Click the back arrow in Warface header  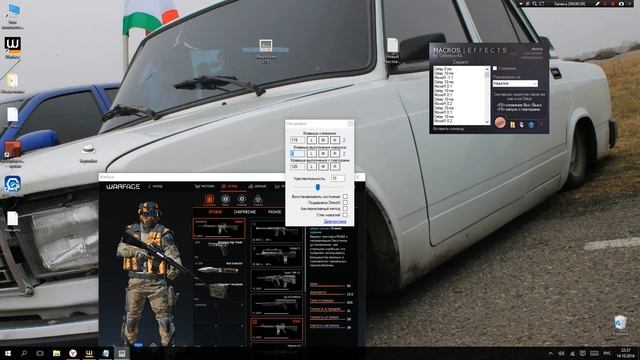[149, 187]
